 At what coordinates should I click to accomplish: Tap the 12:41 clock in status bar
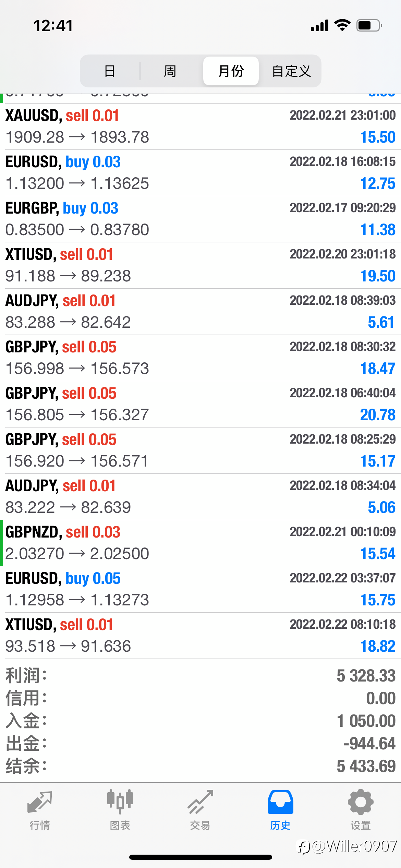pos(53,26)
